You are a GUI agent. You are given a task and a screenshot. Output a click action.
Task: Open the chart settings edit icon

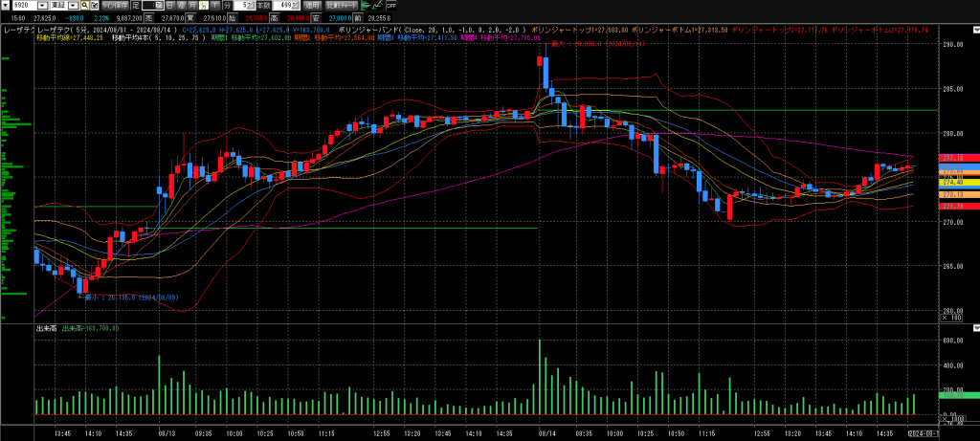[94, 6]
